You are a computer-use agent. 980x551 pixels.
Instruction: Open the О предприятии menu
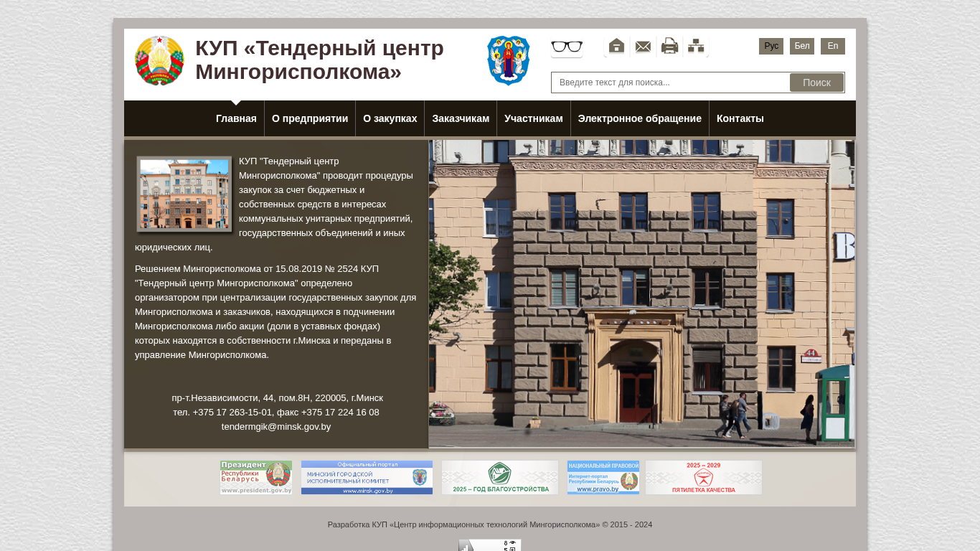[310, 119]
